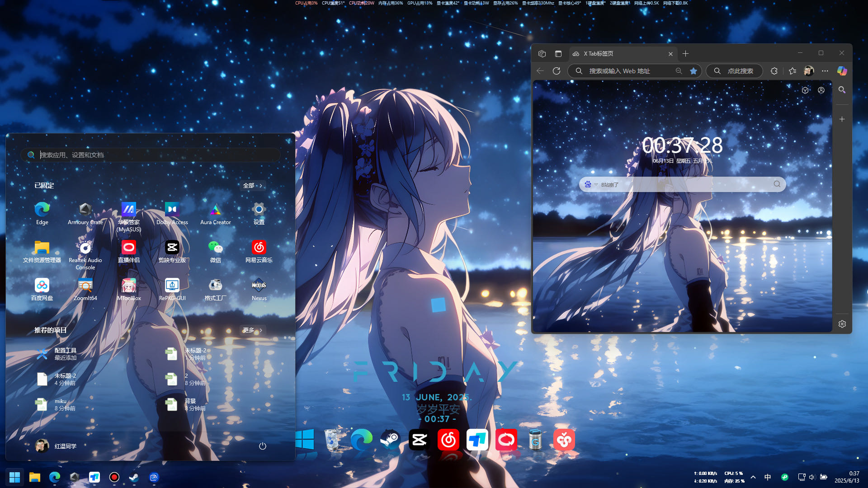The height and width of the screenshot is (488, 868).
Task: Open Recycle Bin in the dock
Action: click(x=333, y=440)
